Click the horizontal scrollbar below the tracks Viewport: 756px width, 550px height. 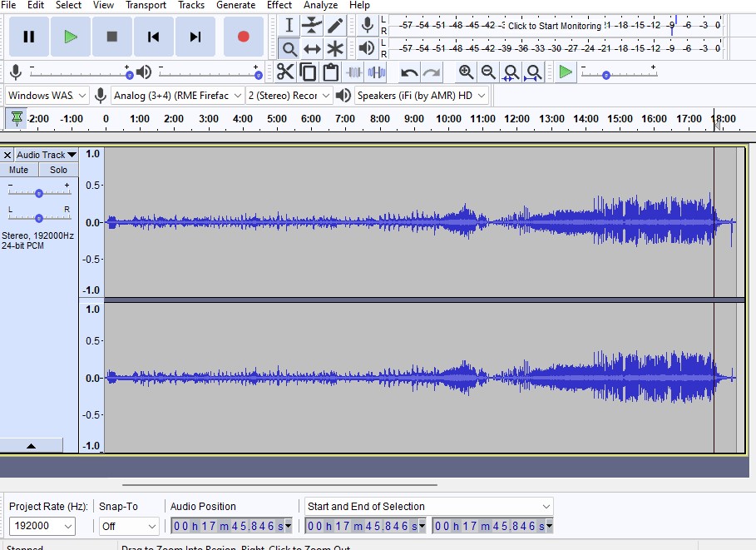pos(279,484)
